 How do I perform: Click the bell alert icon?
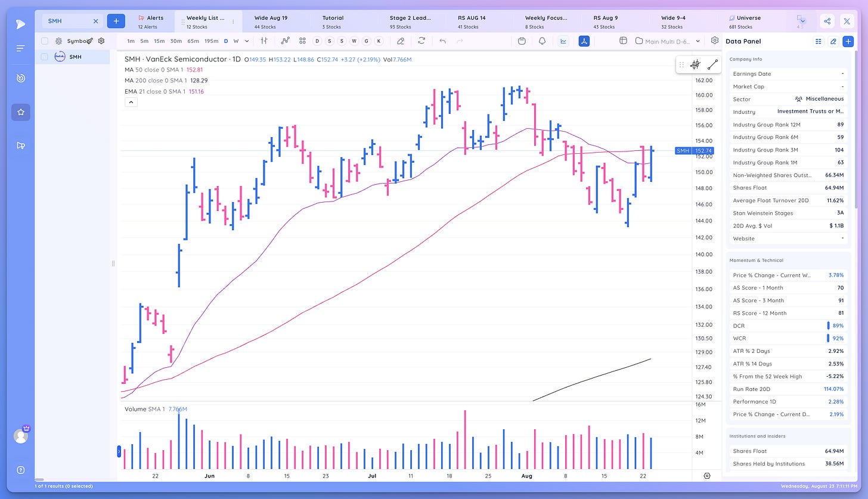click(542, 41)
